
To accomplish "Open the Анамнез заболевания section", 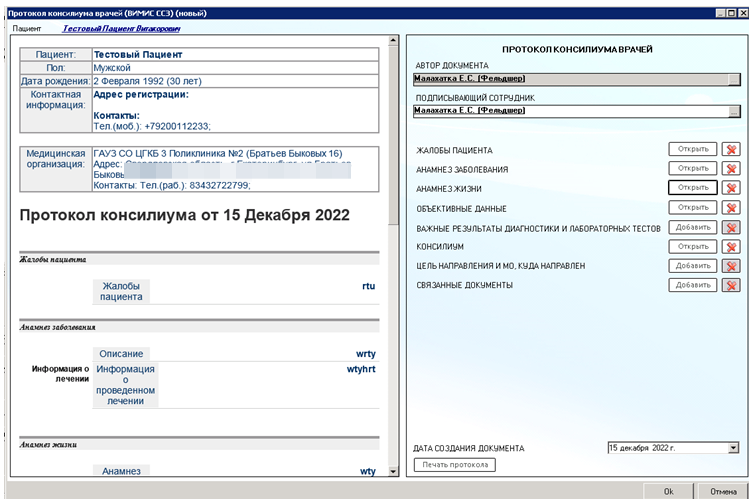I will [x=693, y=168].
